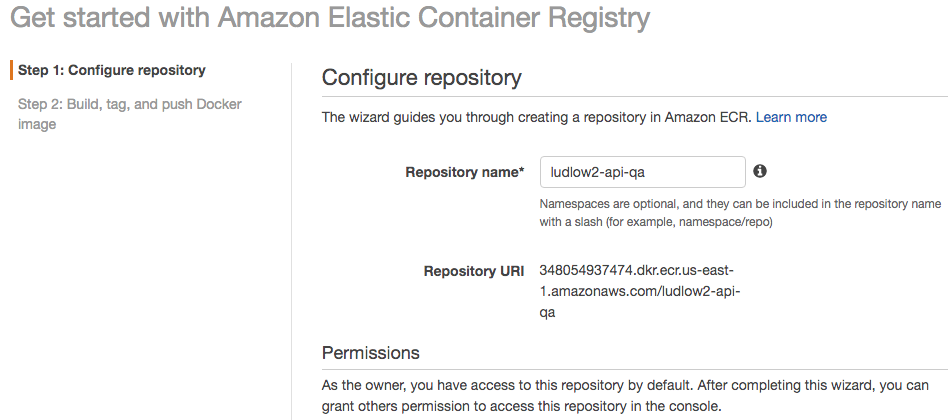Open the Learn more link
Viewport: 948px width, 420px height.
click(x=791, y=117)
